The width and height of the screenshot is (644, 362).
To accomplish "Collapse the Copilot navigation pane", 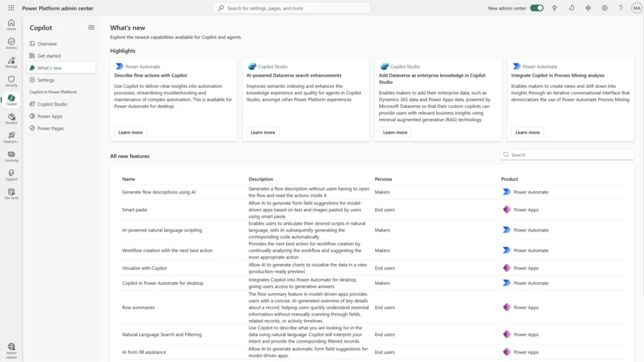I will point(91,27).
